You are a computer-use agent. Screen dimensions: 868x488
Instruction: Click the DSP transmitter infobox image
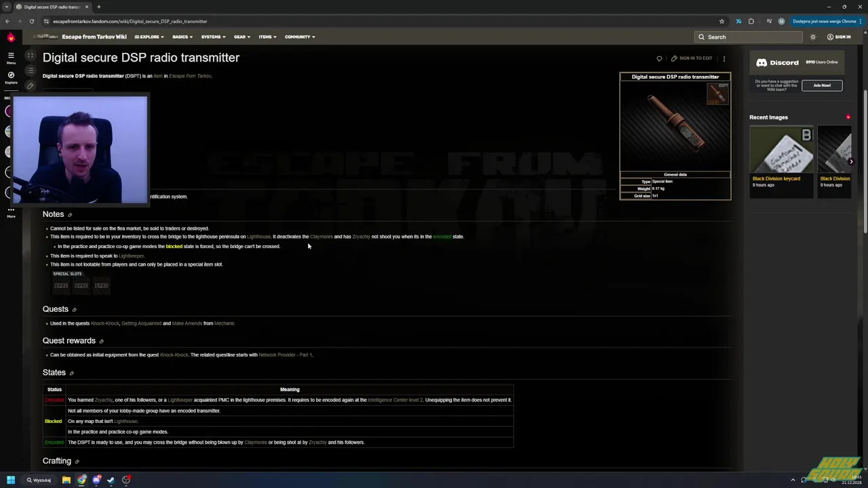675,125
